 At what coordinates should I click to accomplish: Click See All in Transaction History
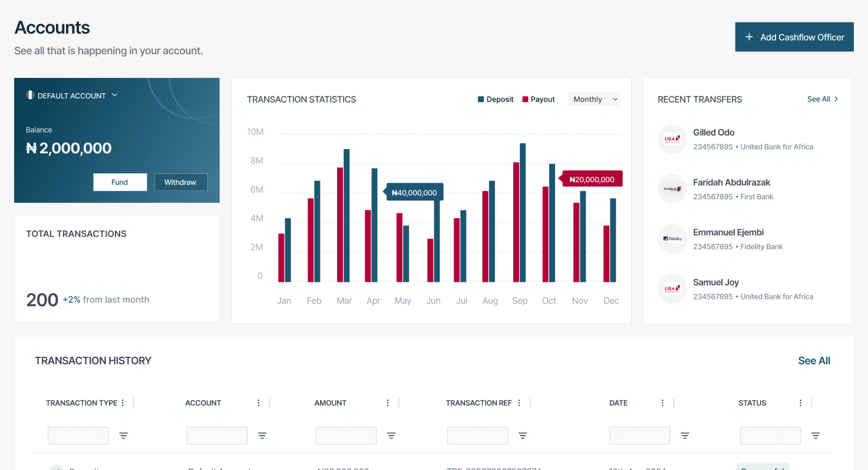pyautogui.click(x=814, y=360)
